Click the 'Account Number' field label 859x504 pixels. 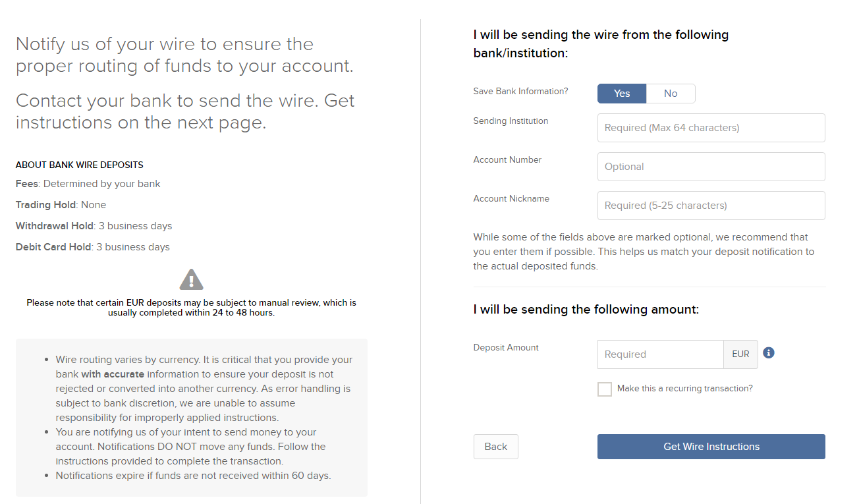(507, 160)
